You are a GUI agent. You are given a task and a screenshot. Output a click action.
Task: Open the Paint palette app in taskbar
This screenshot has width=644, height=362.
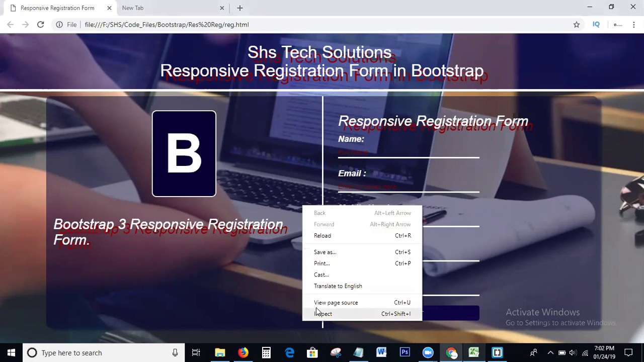[336, 352]
